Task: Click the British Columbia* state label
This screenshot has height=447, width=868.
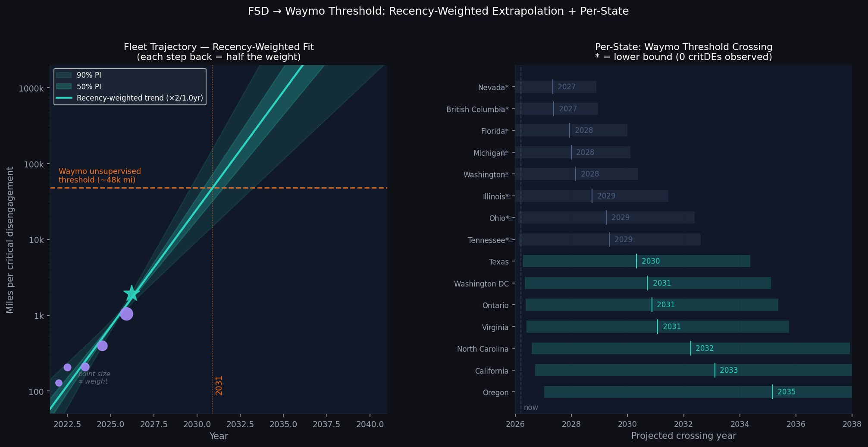Action: tap(477, 110)
